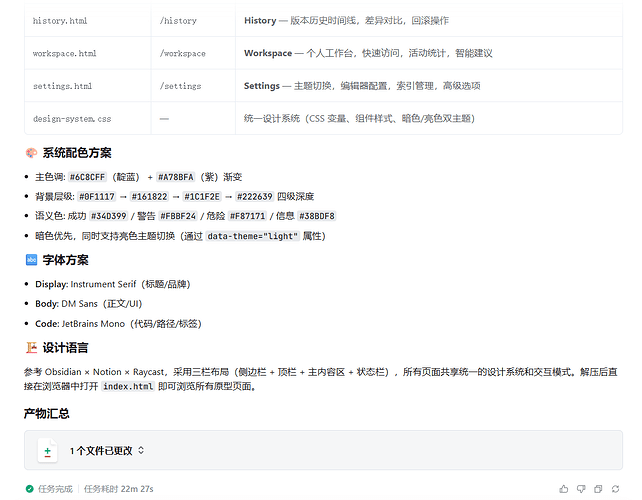
Task: Click the abc icon beside 字体方案
Action: click(31, 260)
